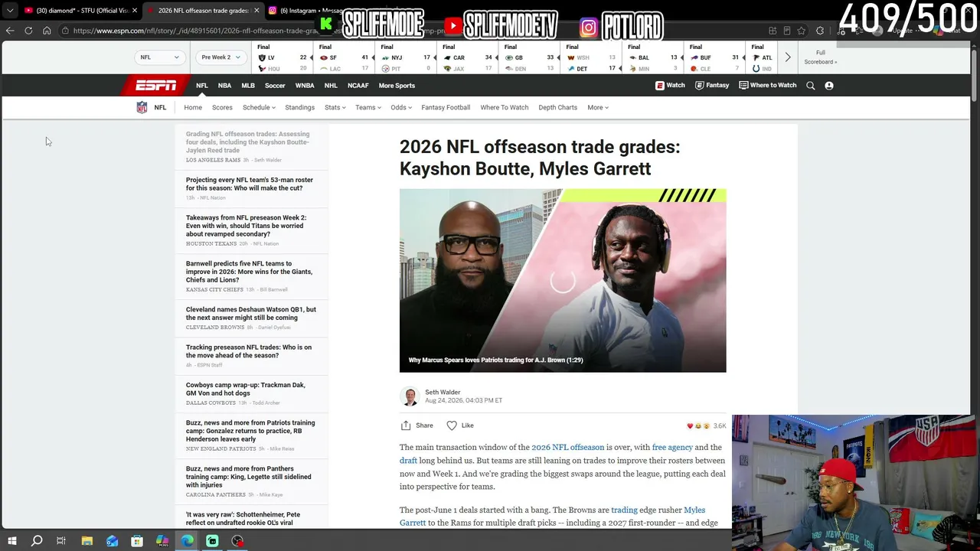Open the split screen icon in address bar

pyautogui.click(x=773, y=31)
